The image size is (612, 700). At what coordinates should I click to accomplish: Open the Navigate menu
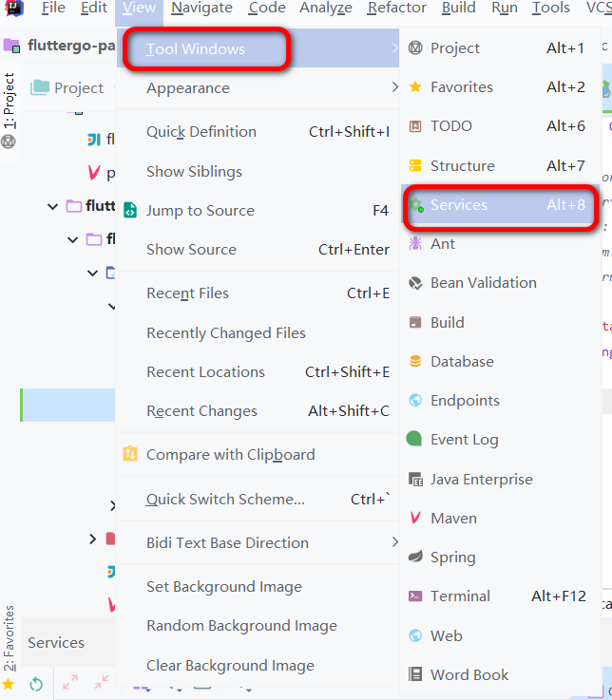point(201,8)
